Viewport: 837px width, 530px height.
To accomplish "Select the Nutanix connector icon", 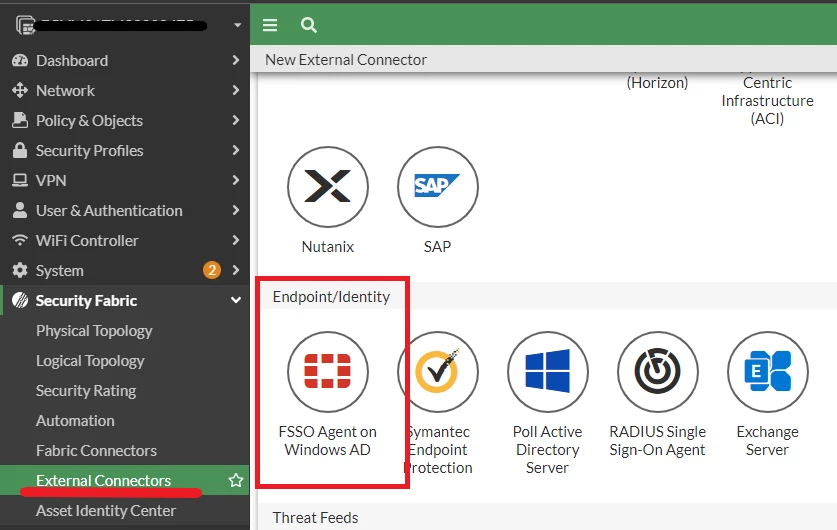I will [328, 187].
